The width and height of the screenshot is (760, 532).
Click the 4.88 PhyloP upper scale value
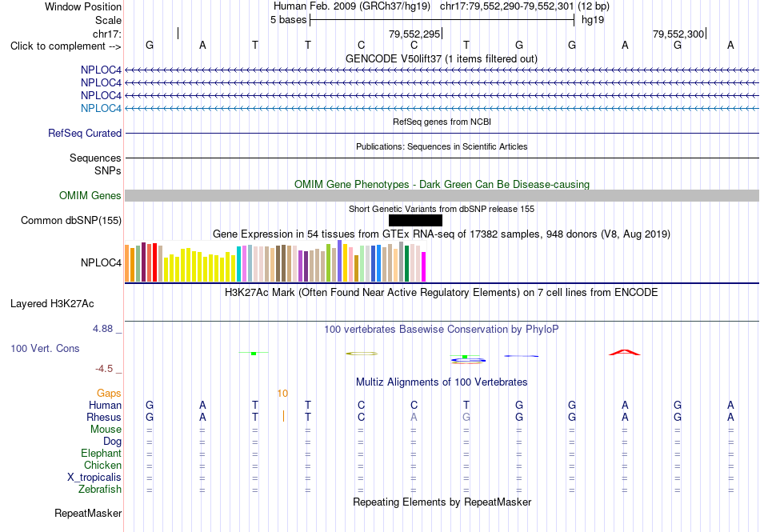tap(102, 329)
